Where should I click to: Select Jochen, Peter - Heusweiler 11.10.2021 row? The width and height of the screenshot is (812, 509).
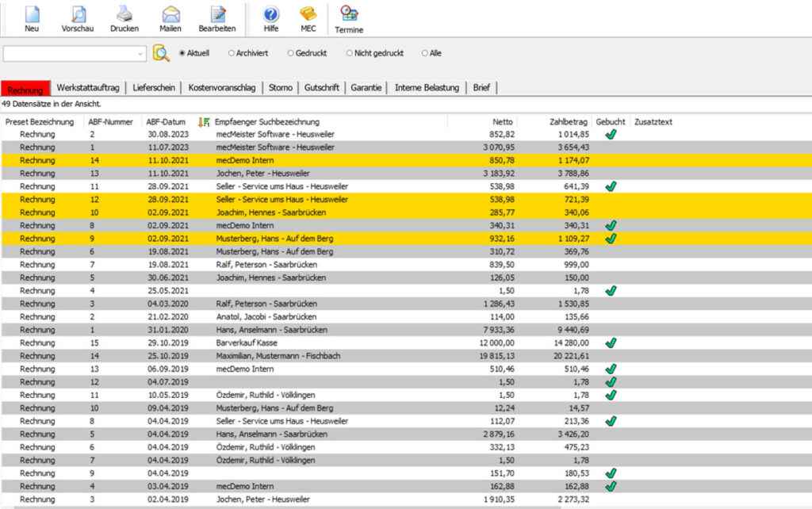(406, 174)
